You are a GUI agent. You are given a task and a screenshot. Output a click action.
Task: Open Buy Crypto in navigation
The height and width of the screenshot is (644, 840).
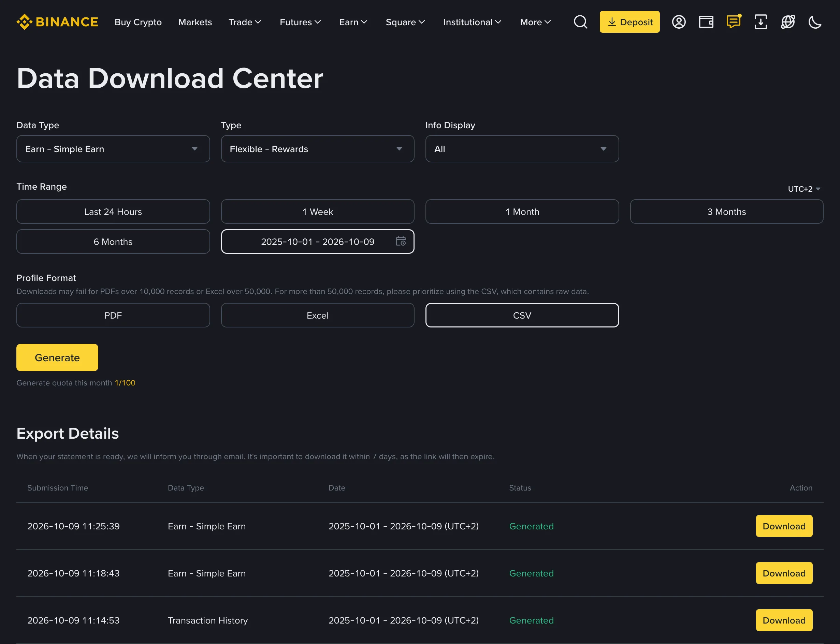coord(138,22)
